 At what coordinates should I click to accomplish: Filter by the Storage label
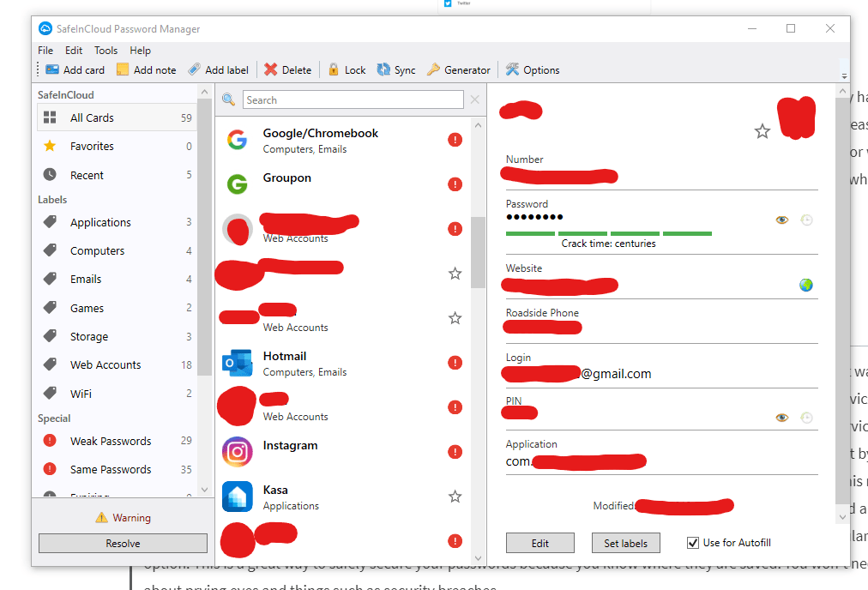pyautogui.click(x=117, y=336)
